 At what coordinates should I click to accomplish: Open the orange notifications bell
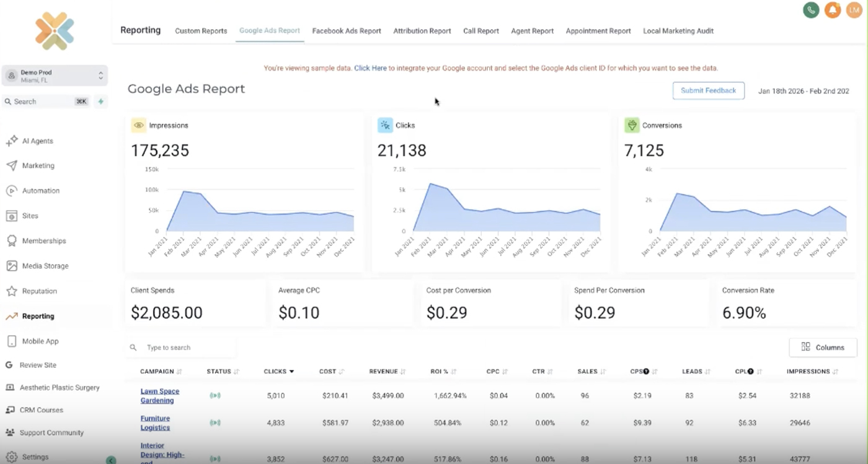coord(833,10)
